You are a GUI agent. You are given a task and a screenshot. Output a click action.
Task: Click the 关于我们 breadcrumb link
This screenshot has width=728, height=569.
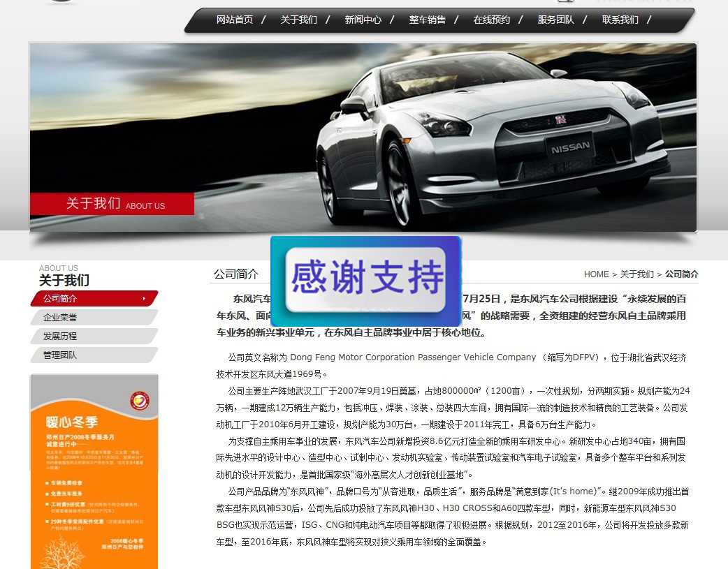point(637,274)
